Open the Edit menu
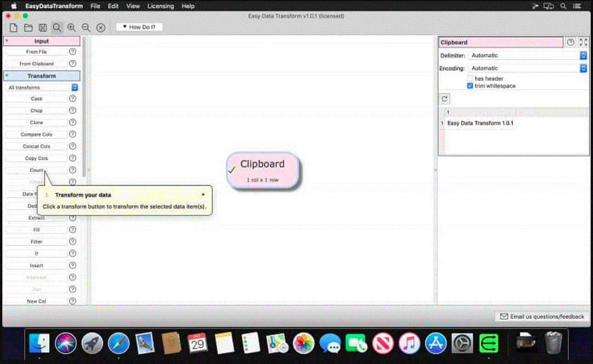This screenshot has height=364, width=593. 113,6
